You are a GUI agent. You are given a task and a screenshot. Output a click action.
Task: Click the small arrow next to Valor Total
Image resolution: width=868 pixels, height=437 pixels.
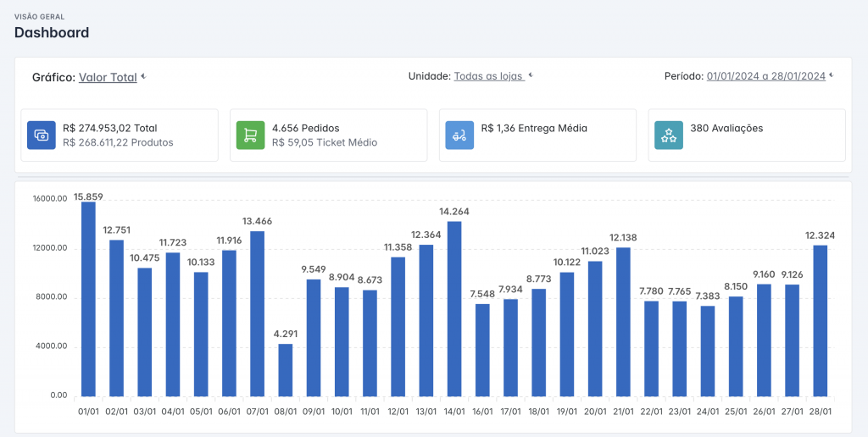pyautogui.click(x=144, y=77)
